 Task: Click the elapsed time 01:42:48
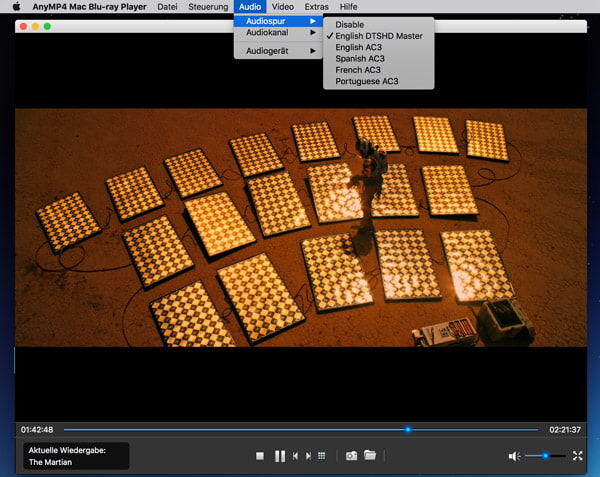[37, 430]
